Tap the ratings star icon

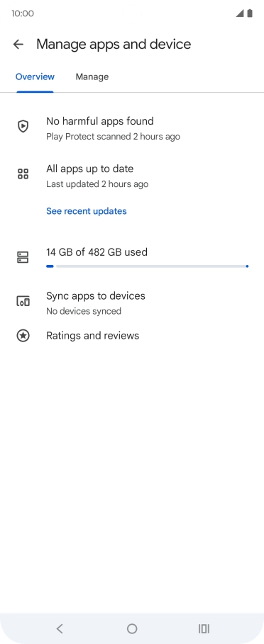click(23, 336)
